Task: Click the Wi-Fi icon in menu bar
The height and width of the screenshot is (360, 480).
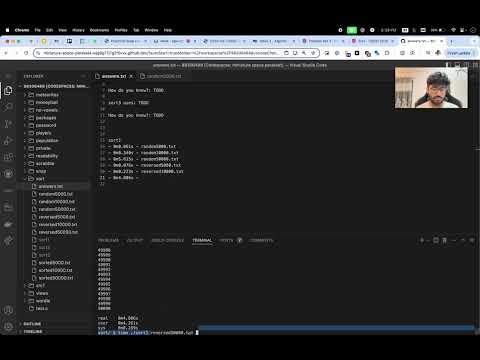Action: [453, 30]
